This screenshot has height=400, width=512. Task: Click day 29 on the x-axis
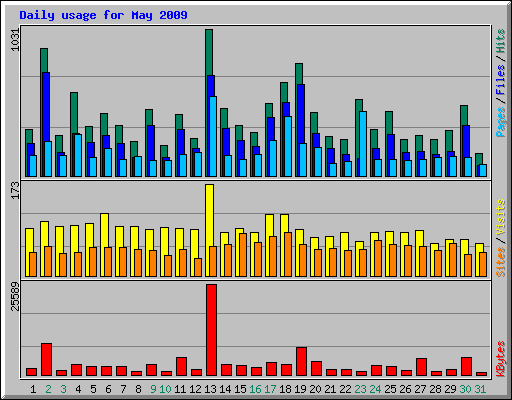pos(450,389)
